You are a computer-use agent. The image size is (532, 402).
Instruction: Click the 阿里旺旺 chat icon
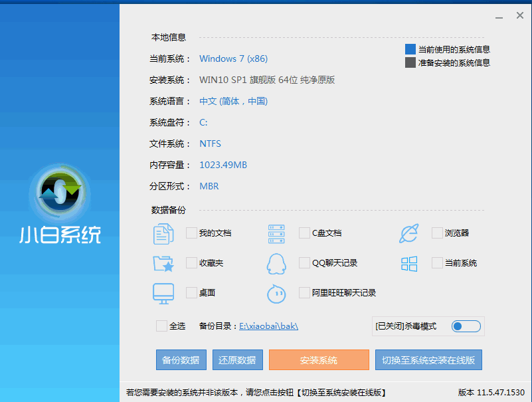pyautogui.click(x=276, y=293)
